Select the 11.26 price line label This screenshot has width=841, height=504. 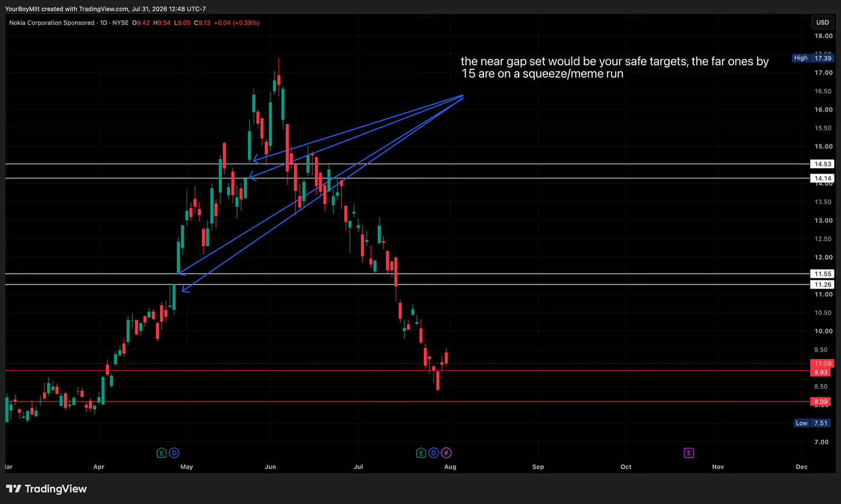pyautogui.click(x=823, y=285)
